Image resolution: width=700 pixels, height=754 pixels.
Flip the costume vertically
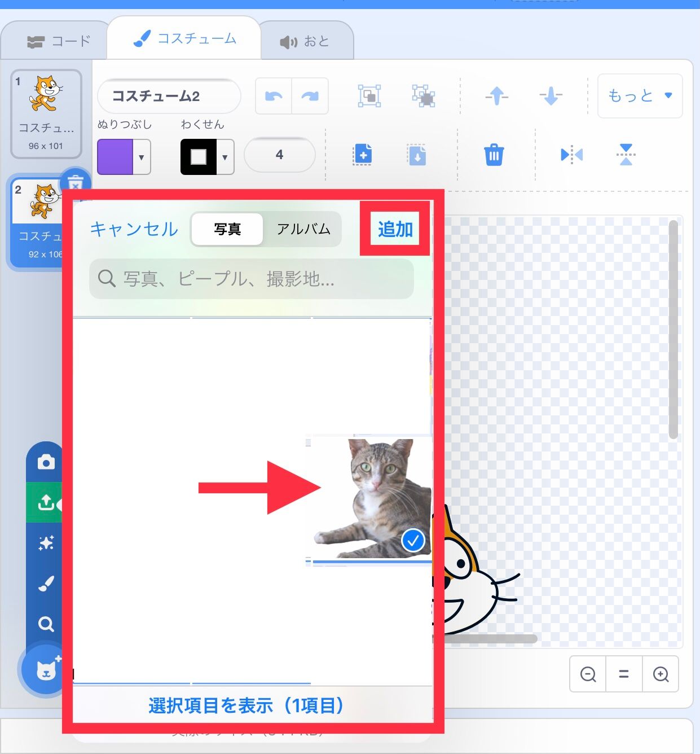[625, 154]
